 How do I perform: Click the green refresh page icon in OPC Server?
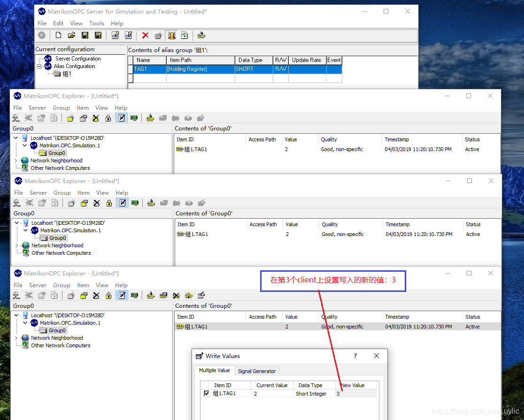[185, 35]
